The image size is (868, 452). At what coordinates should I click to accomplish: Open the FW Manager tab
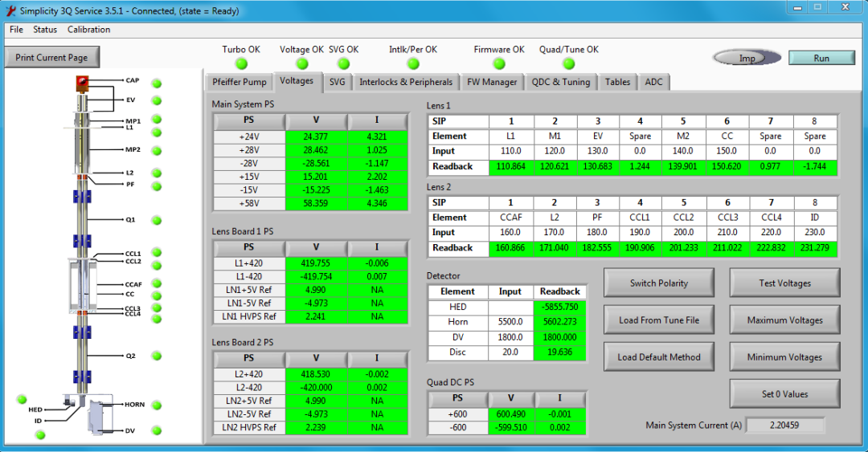[x=492, y=82]
